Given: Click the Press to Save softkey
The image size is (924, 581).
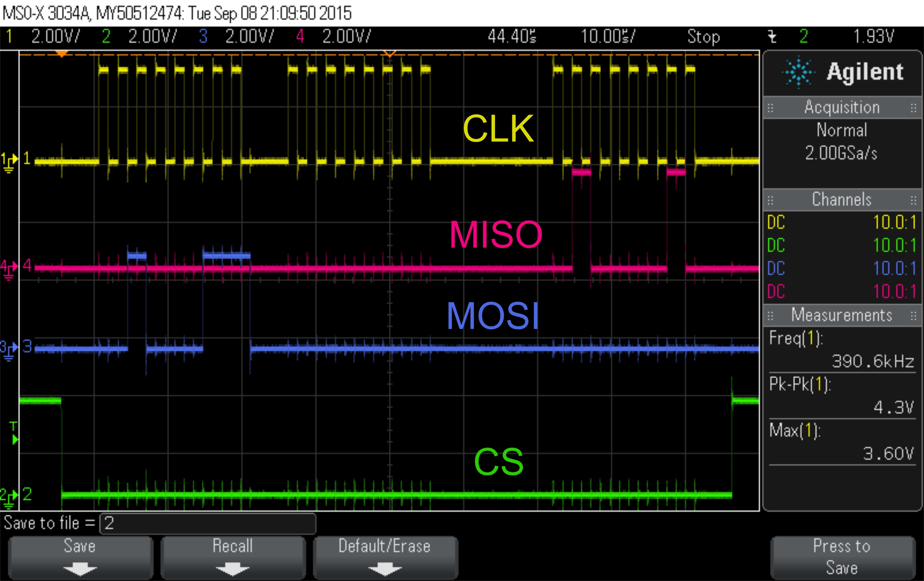Looking at the screenshot, I should [x=843, y=557].
